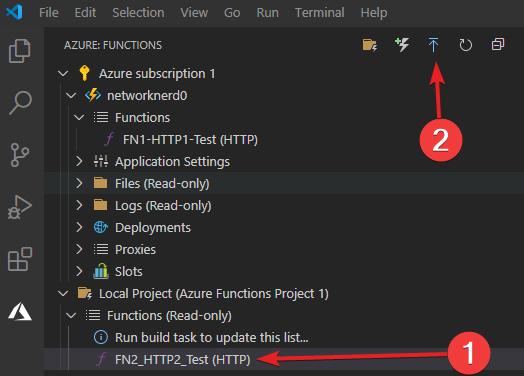Click the folder icon beside Files (Read-only)
This screenshot has height=376, width=524.
[x=101, y=183]
